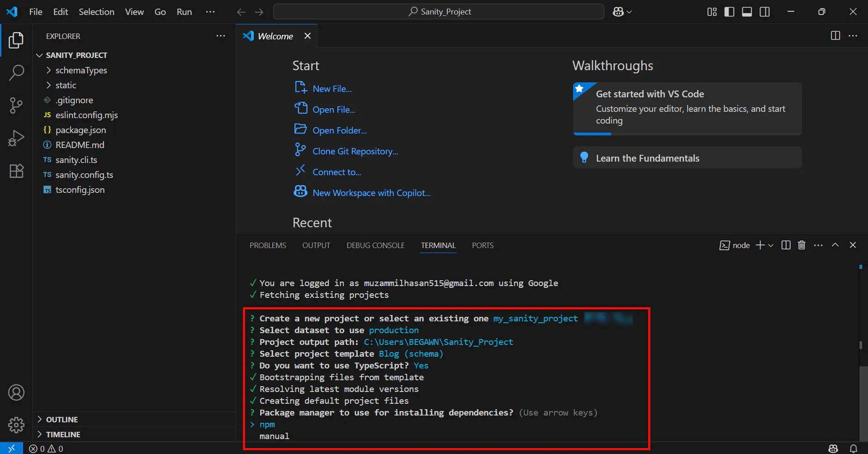Open the Search view in activity bar
868x454 pixels.
pyautogui.click(x=16, y=72)
